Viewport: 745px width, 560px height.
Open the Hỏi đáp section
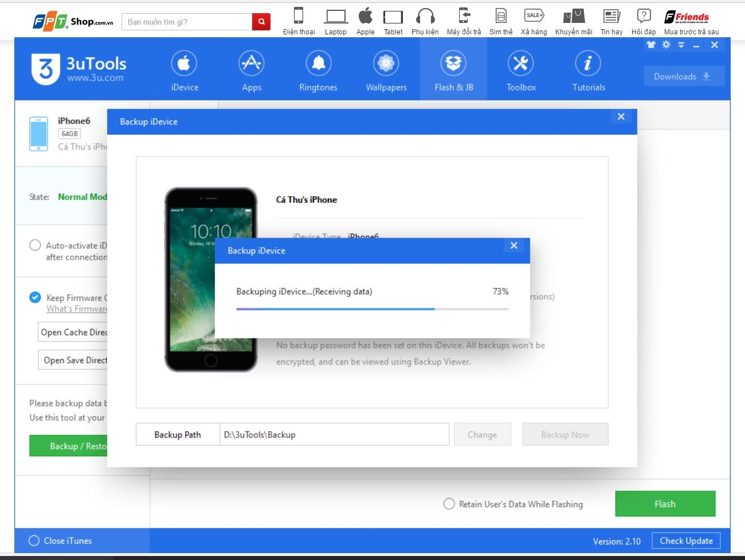(x=644, y=21)
